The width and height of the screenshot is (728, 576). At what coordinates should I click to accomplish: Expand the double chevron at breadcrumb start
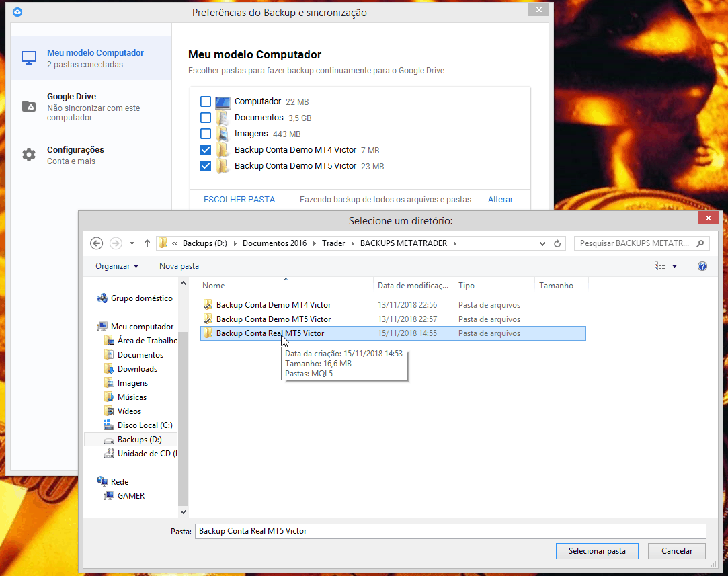[175, 243]
